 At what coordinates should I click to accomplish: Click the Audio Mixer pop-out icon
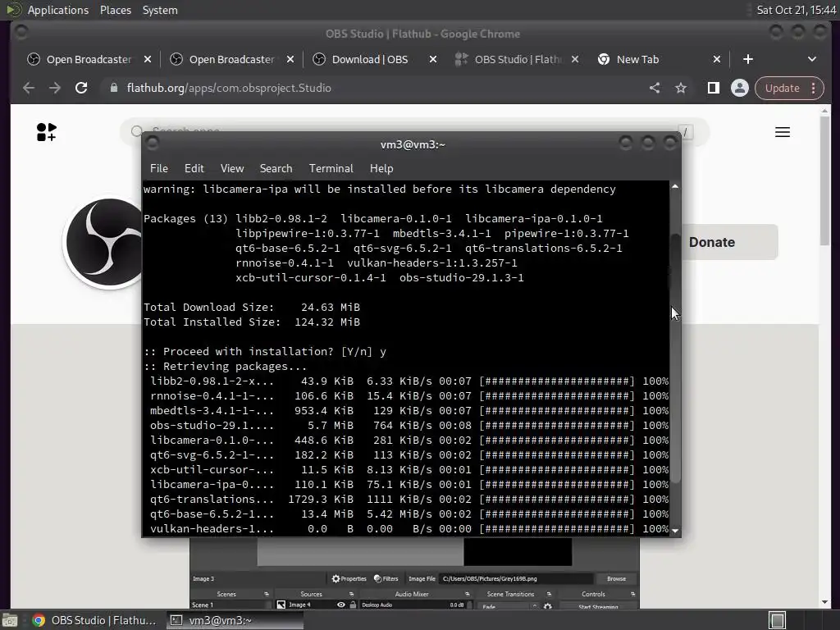click(467, 594)
